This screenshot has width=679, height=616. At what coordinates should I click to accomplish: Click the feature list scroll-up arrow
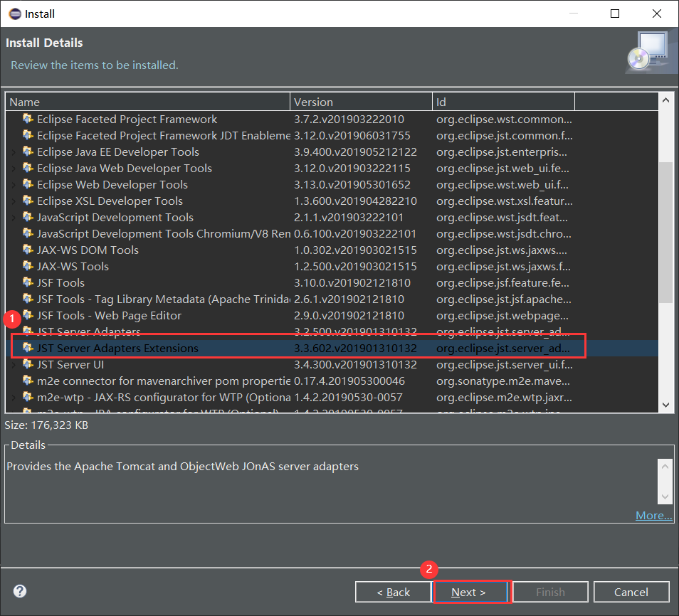coord(666,100)
